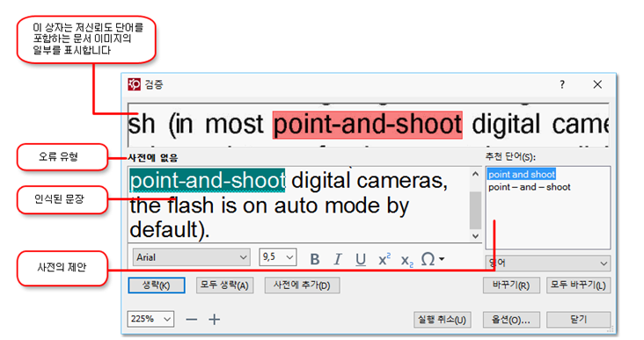This screenshot has width=644, height=340.
Task: Click scroll down arrow of text box
Action: click(x=475, y=236)
